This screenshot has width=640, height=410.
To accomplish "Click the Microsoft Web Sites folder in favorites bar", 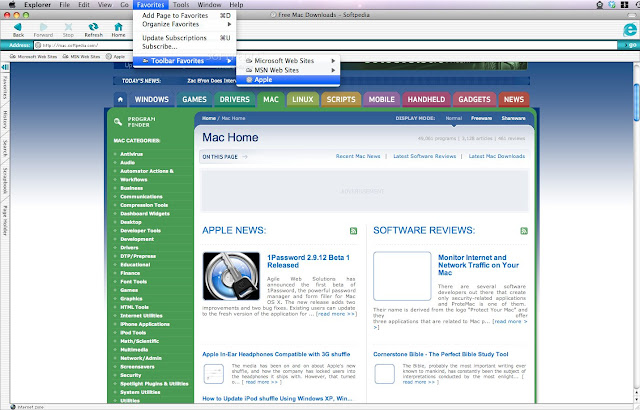I will 33,57.
